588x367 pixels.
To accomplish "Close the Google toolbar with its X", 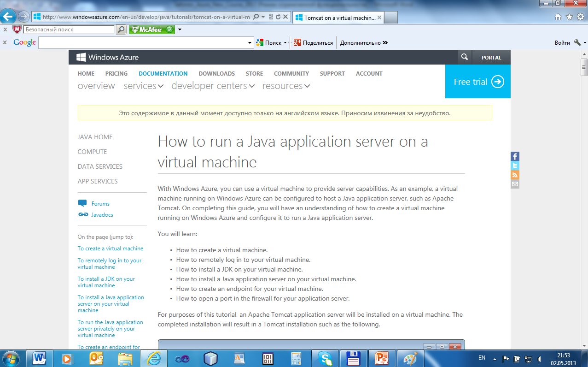I will click(x=5, y=42).
